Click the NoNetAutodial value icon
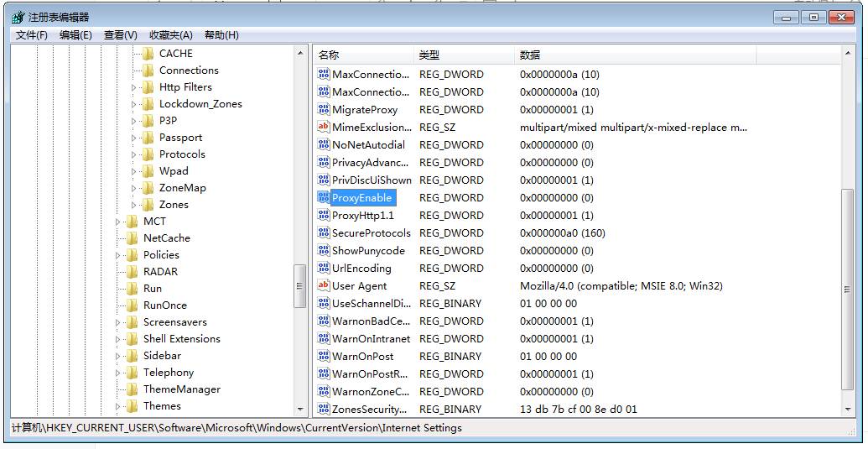This screenshot has height=449, width=868. click(x=323, y=145)
